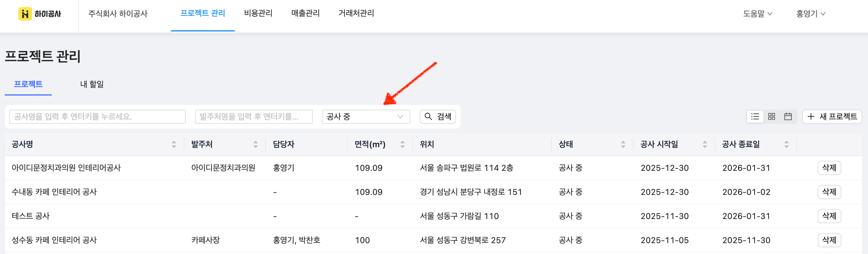Sort table by 면적(m²) column
The width and height of the screenshot is (868, 254).
coord(402,144)
